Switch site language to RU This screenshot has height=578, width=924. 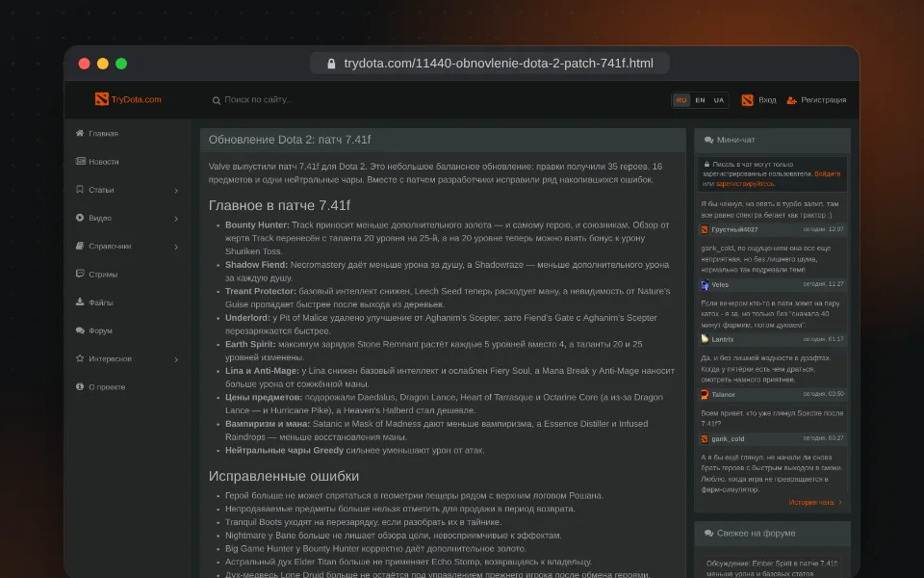tap(681, 100)
